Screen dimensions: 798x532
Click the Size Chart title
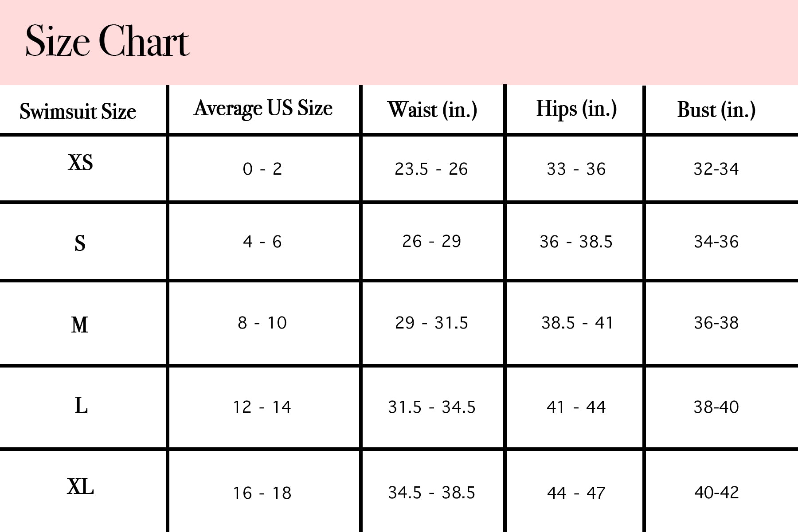click(x=107, y=42)
